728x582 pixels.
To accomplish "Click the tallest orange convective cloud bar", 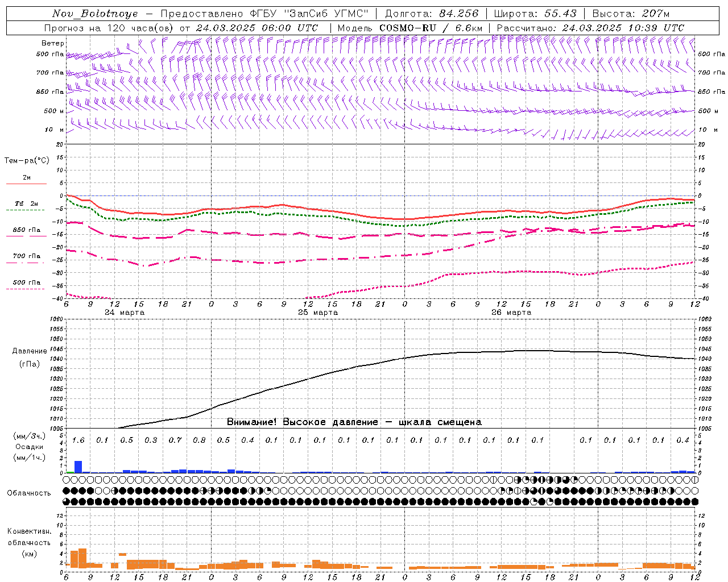I will [82, 559].
